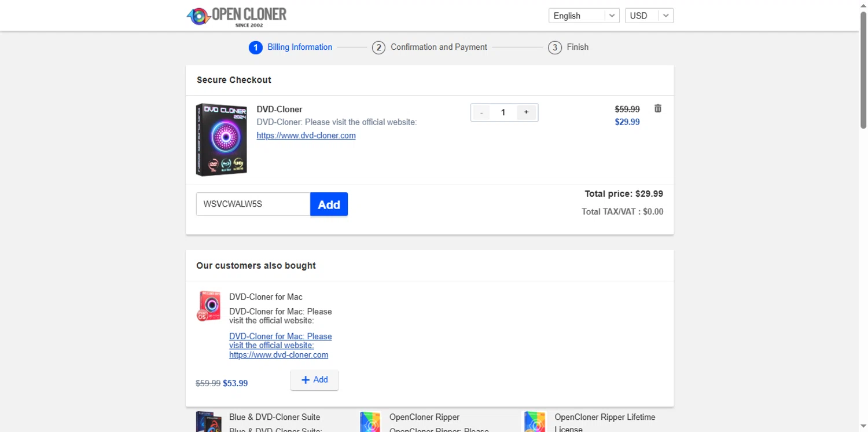Click the OpenCloner Ripper title
The height and width of the screenshot is (432, 868).
(x=424, y=417)
